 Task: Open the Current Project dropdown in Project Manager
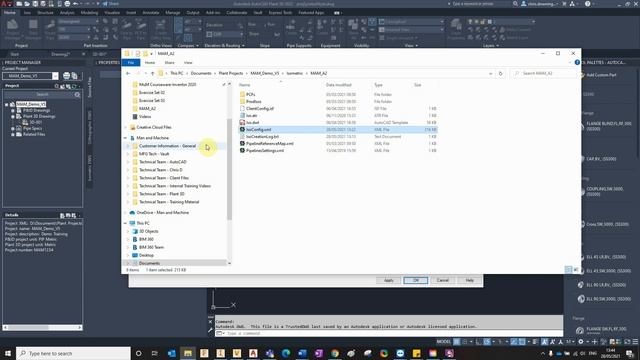tap(55, 76)
